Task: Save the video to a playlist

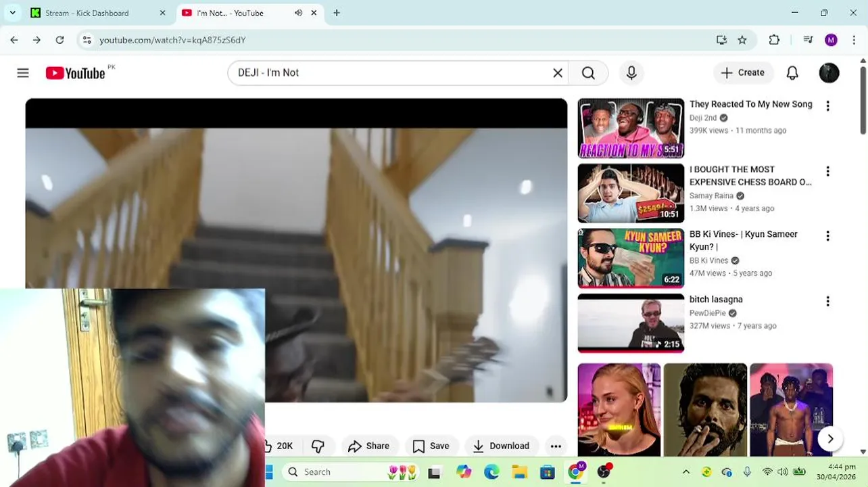Action: [431, 446]
